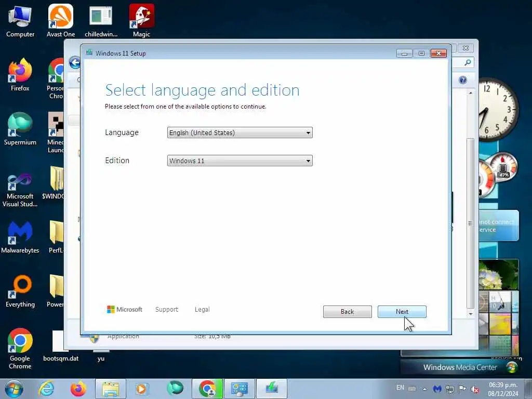Open the Everything desktop shortcut
The width and height of the screenshot is (532, 399).
20,291
